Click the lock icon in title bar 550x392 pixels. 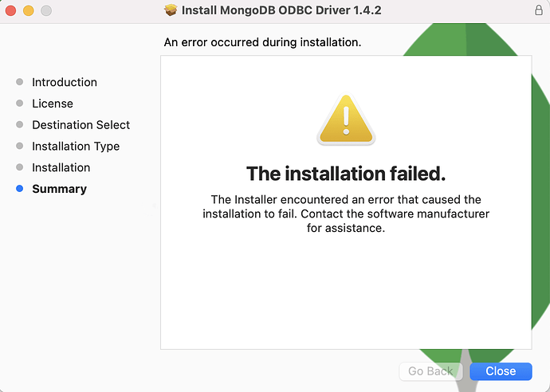[x=538, y=10]
